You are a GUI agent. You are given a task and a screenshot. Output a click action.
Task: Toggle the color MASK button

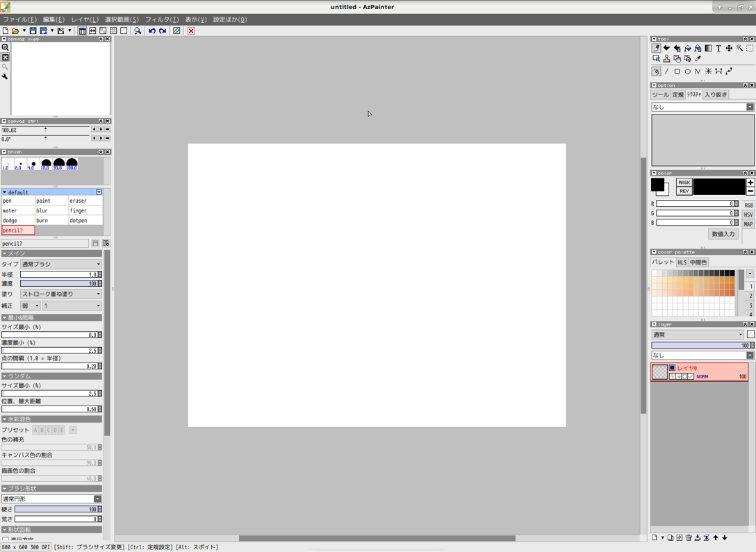684,183
